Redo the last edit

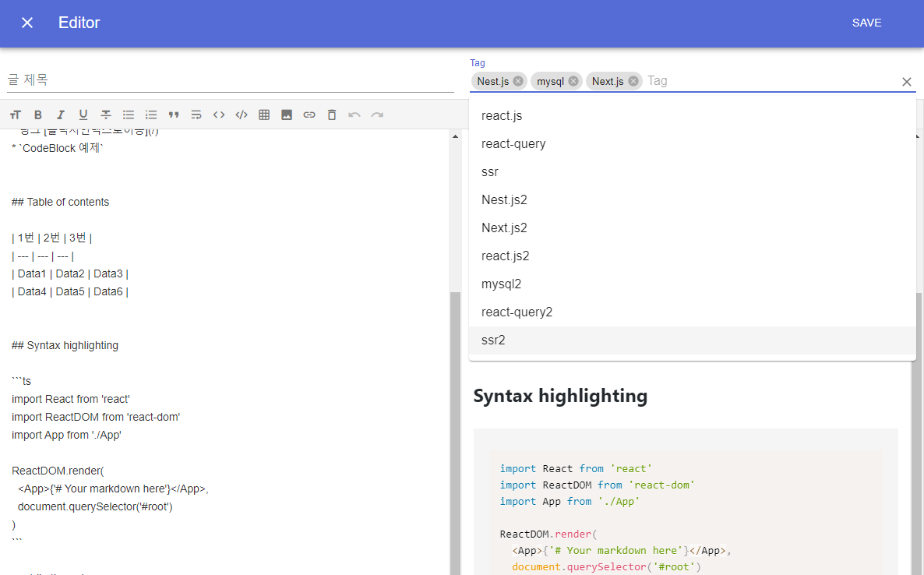tap(377, 115)
